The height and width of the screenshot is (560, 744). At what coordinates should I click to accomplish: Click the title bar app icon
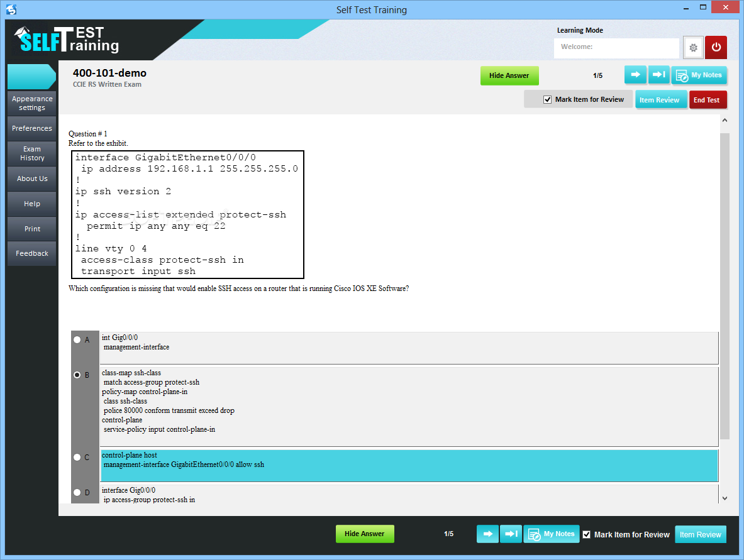(x=11, y=9)
